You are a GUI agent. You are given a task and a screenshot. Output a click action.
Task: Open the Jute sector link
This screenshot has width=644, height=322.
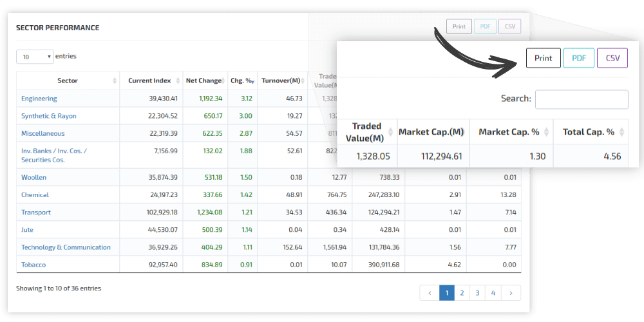click(27, 230)
